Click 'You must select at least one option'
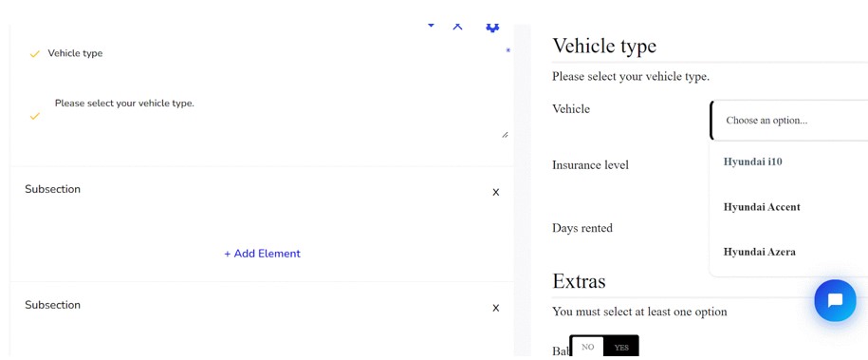Screen dimensions: 868x360 point(639,312)
